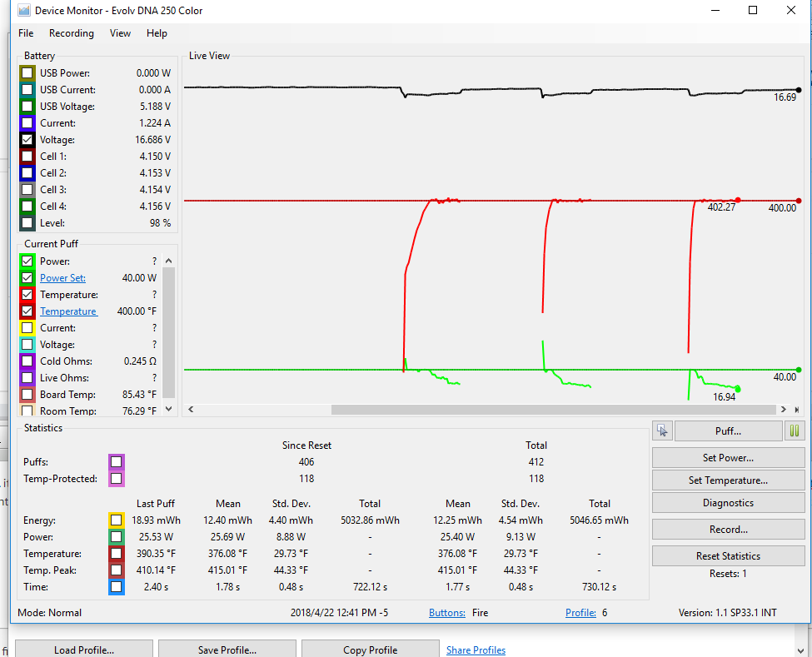Uncheck the Current Puff Power checkbox
812x657 pixels.
(27, 261)
